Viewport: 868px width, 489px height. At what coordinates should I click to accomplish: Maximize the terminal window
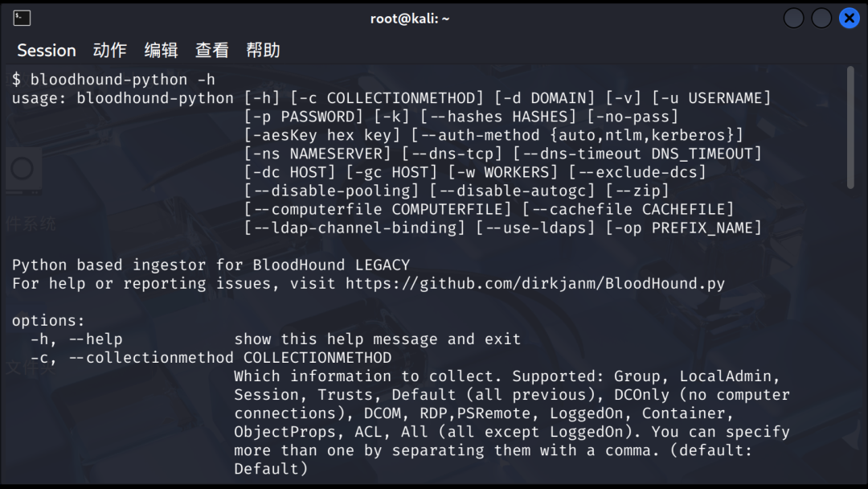821,18
